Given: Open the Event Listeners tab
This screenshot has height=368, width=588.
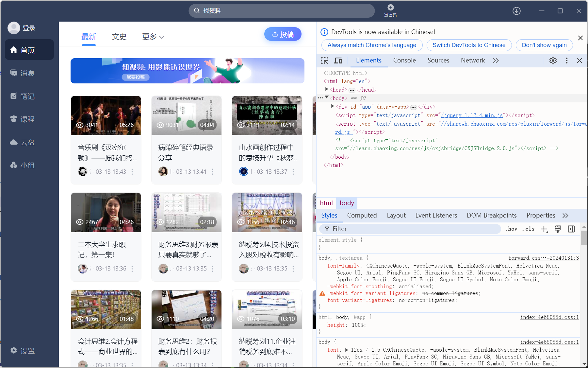Looking at the screenshot, I should [x=436, y=216].
